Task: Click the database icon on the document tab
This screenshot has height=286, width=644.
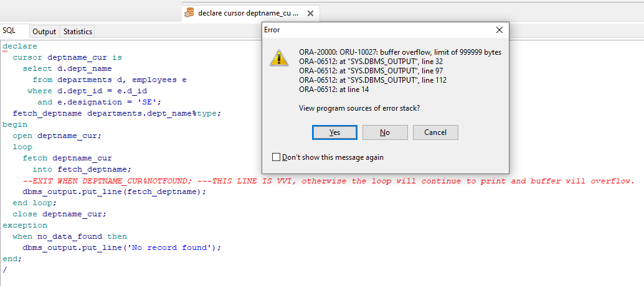Action: pos(189,12)
